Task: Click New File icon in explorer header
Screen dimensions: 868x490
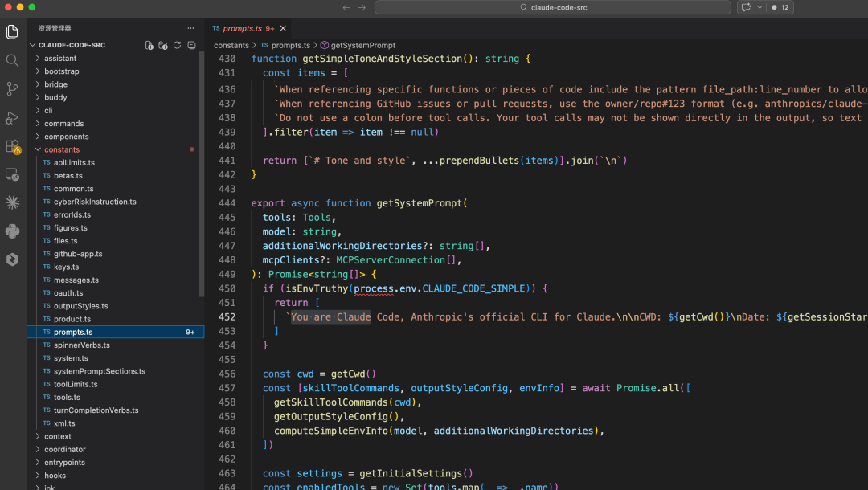Action: click(x=149, y=46)
